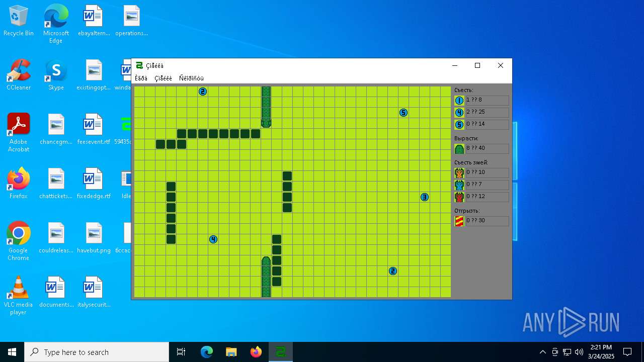644x362 pixels.
Task: Click the 'Type here to search' taskbar box
Action: coord(97,352)
